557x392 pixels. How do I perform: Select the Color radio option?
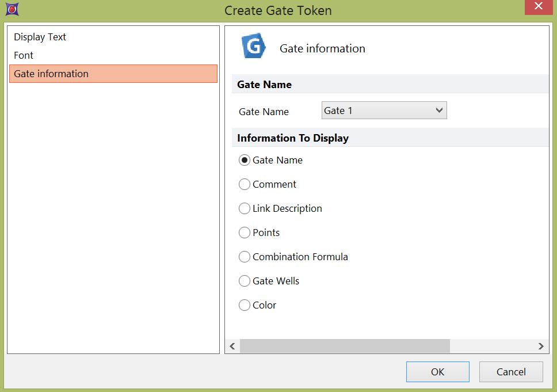coord(245,306)
